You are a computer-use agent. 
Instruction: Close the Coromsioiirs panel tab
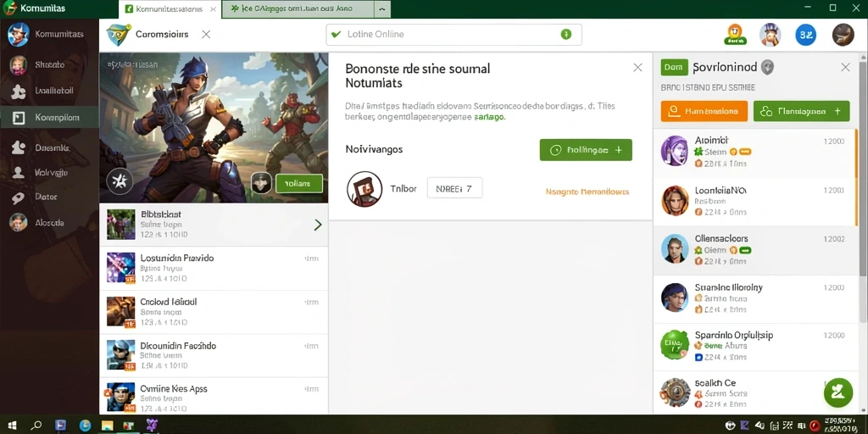click(x=206, y=34)
